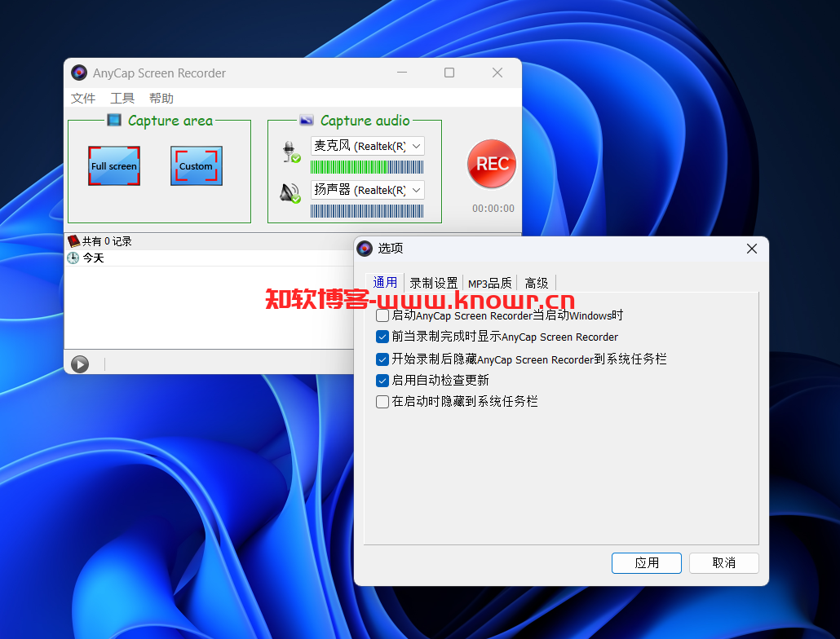Switch to the 录制设置 tab

(x=433, y=283)
